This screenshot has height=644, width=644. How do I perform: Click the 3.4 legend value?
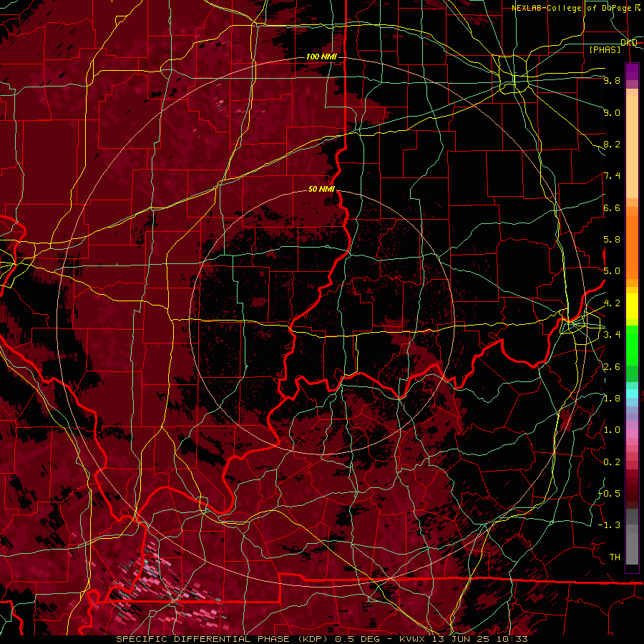click(612, 334)
